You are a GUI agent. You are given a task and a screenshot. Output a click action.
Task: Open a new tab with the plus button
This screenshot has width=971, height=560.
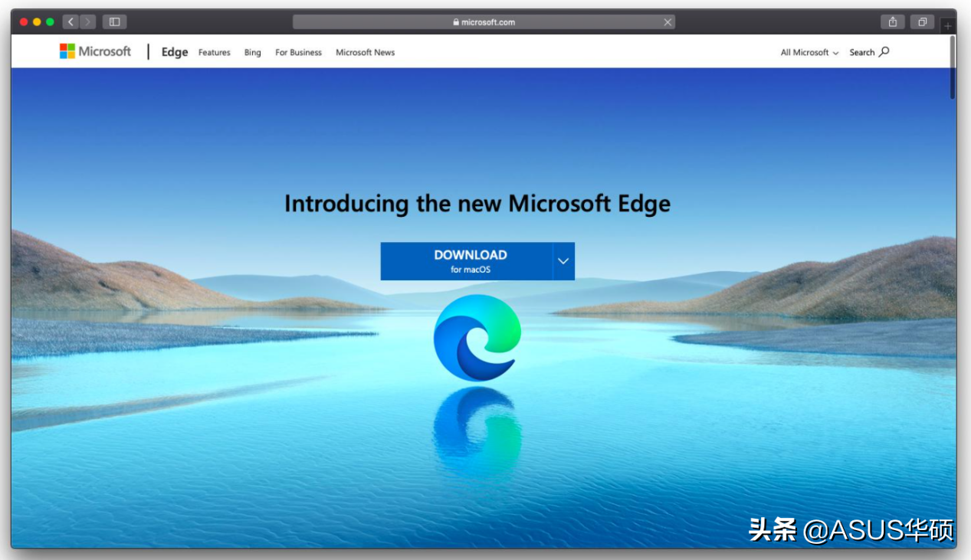948,25
